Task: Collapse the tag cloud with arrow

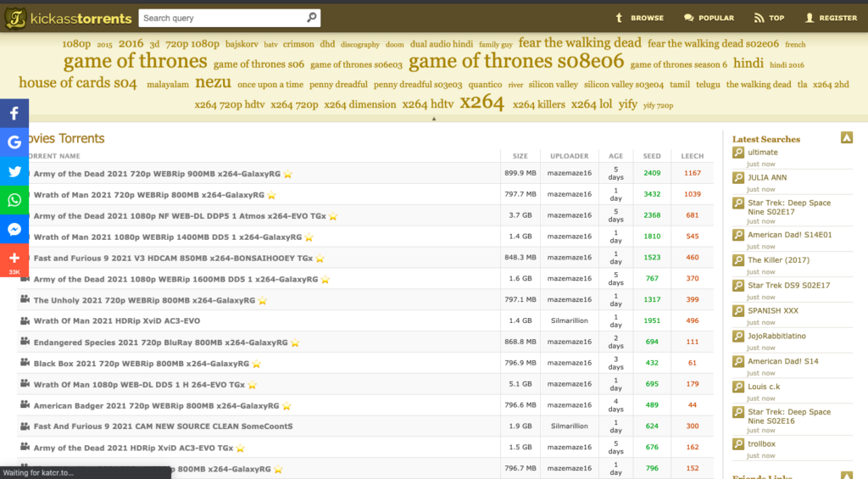Action: (x=434, y=120)
